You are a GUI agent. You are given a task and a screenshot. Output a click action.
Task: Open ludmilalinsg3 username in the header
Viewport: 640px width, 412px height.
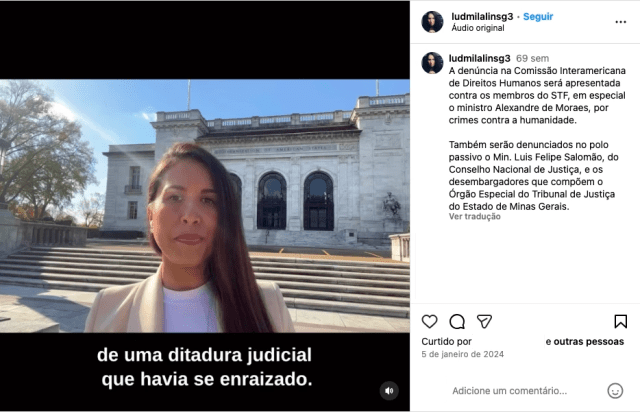pos(482,17)
